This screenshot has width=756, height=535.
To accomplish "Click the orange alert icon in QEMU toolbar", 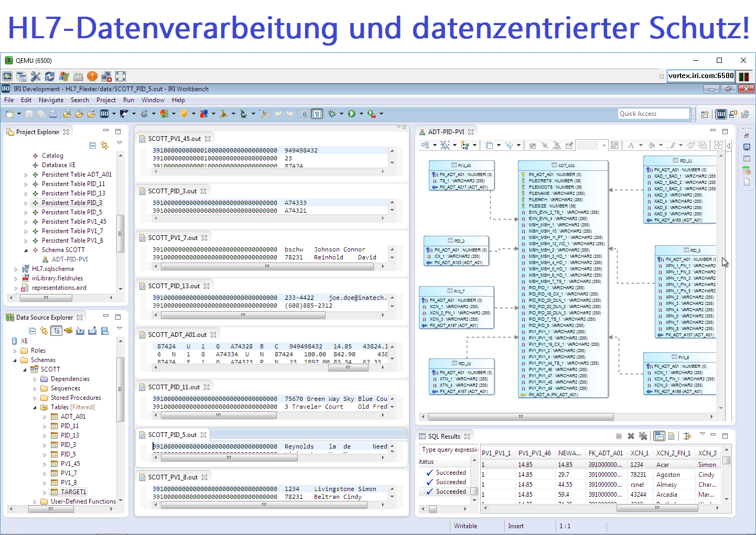I will pos(92,77).
